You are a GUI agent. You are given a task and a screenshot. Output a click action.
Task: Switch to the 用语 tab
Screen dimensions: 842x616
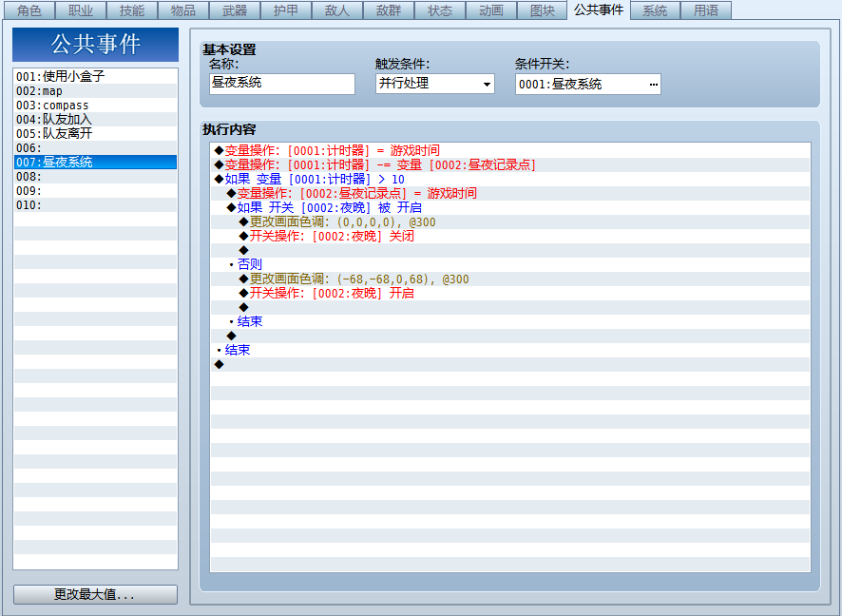pyautogui.click(x=705, y=10)
